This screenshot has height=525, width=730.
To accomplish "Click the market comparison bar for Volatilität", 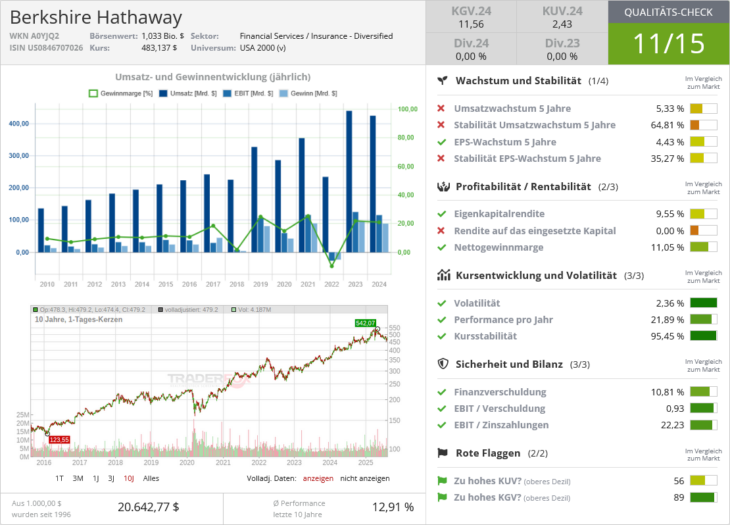I will [703, 303].
